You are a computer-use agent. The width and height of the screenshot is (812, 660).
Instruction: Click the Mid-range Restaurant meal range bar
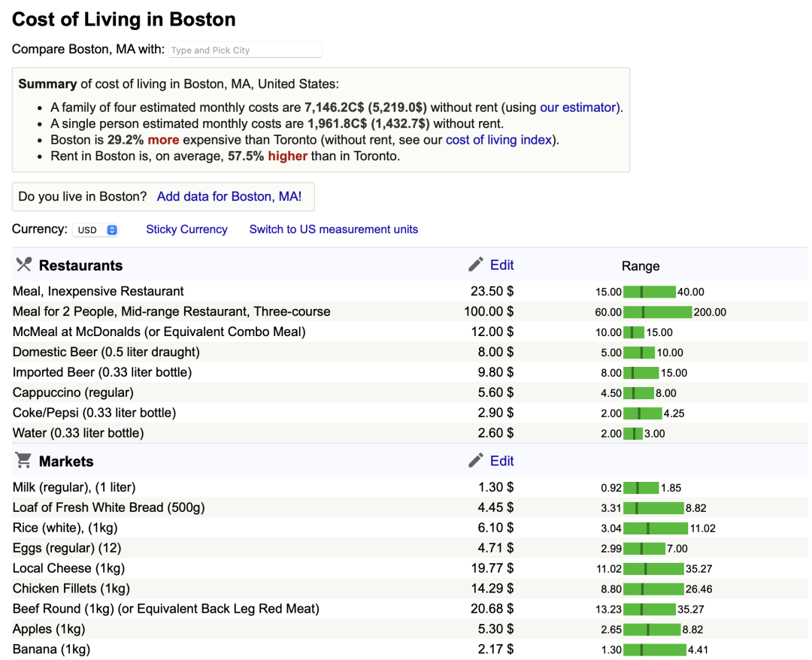658,312
